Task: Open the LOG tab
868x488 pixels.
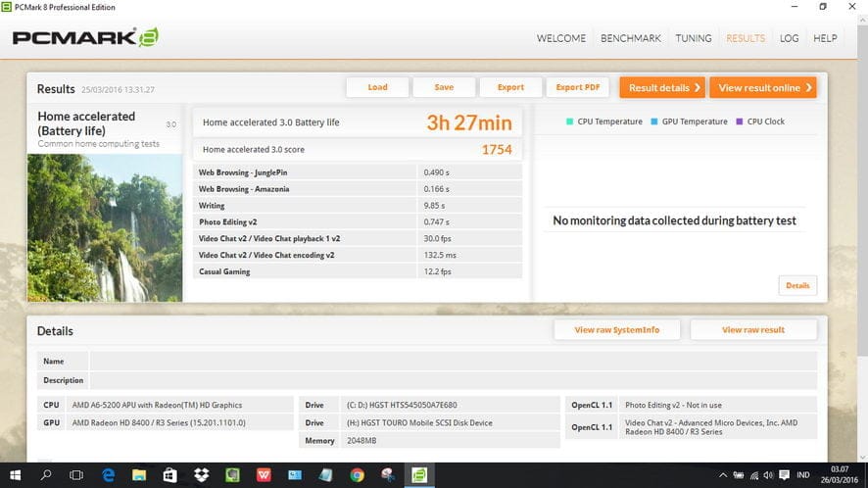Action: click(789, 38)
